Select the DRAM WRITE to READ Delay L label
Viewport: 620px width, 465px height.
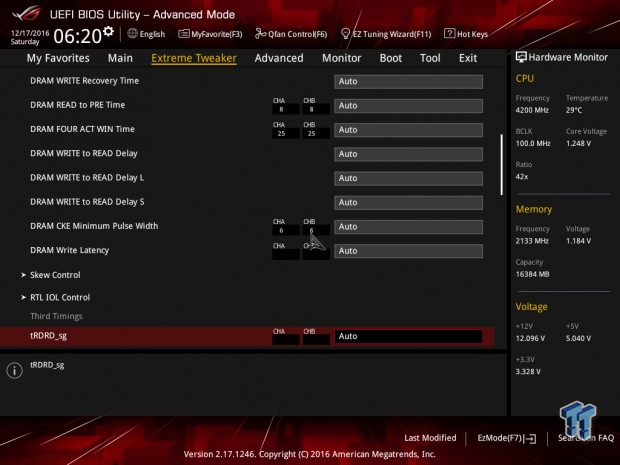pyautogui.click(x=87, y=178)
